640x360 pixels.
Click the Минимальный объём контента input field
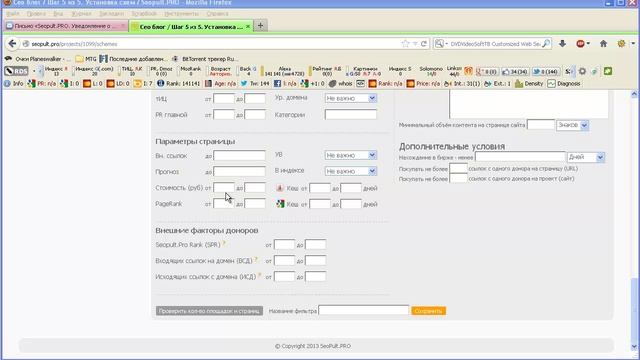pos(541,125)
